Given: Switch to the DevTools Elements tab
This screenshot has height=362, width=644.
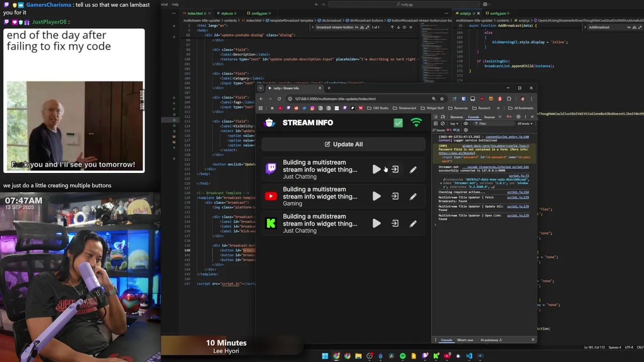Looking at the screenshot, I should coord(456,117).
